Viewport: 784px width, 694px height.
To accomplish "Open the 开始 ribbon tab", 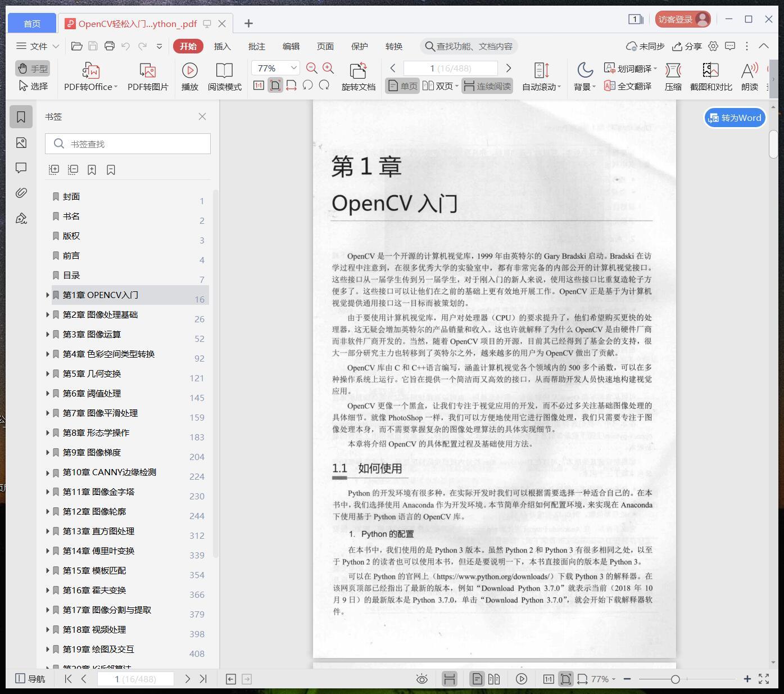I will [x=188, y=46].
